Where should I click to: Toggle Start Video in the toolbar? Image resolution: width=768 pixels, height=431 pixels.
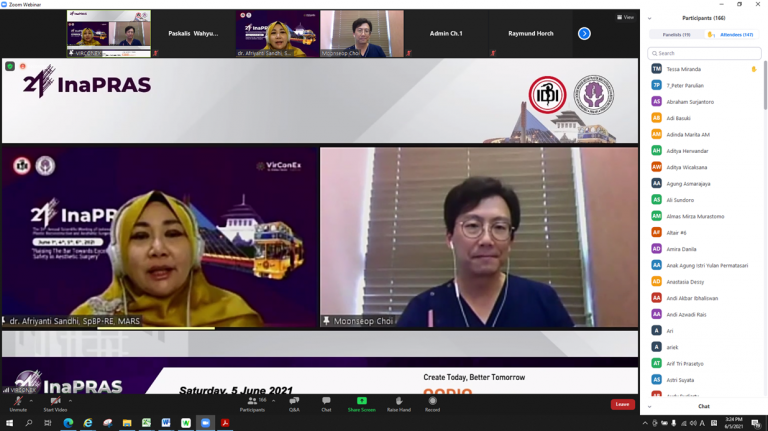click(55, 401)
